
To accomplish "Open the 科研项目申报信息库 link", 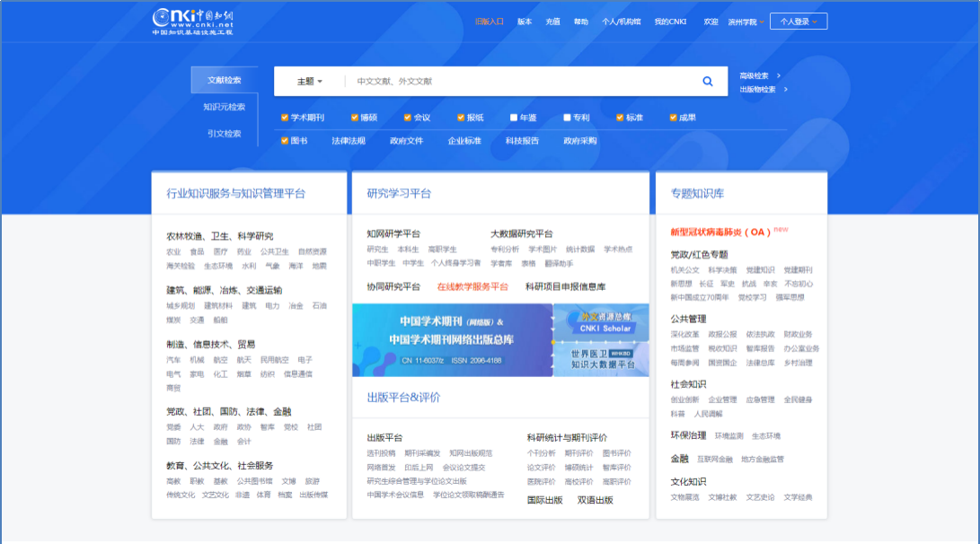I will pyautogui.click(x=565, y=286).
